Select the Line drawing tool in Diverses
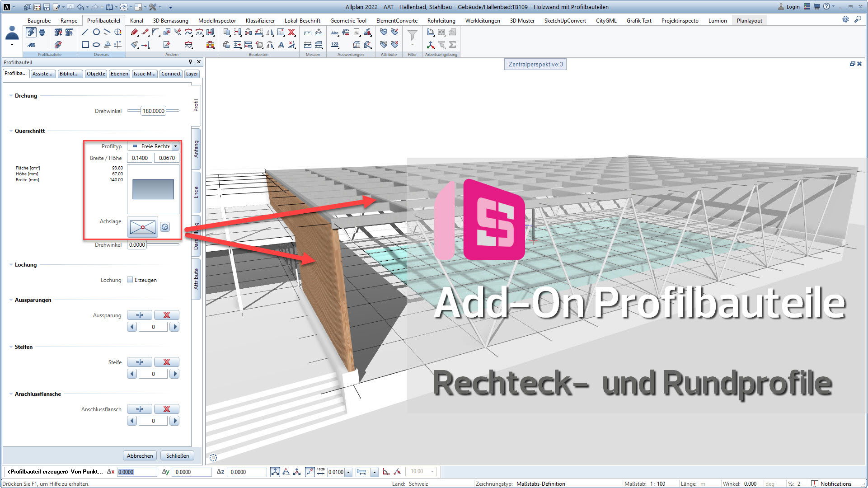Screen dimensions: 868x488 tap(84, 32)
